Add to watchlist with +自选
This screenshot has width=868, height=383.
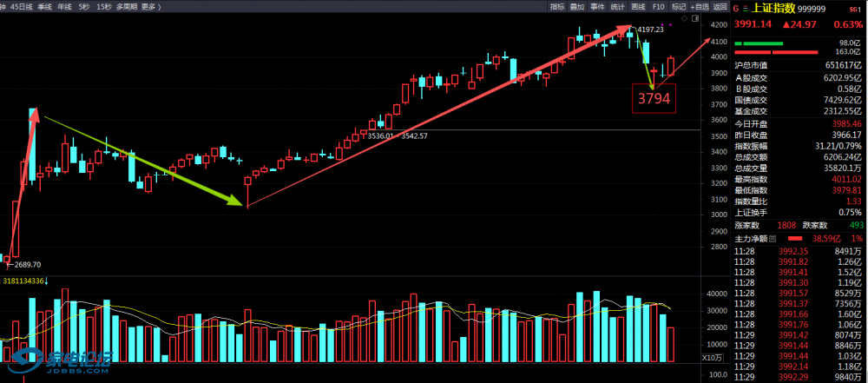pos(699,6)
